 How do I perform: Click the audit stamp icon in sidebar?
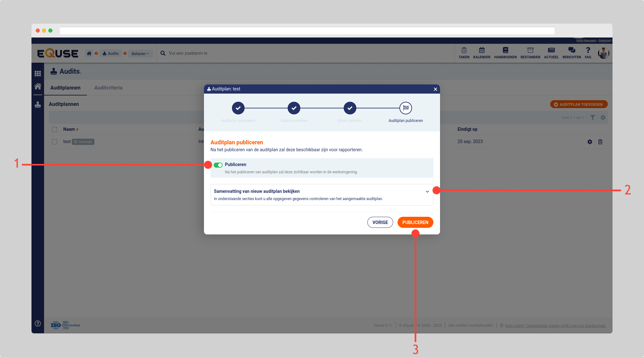pos(38,104)
